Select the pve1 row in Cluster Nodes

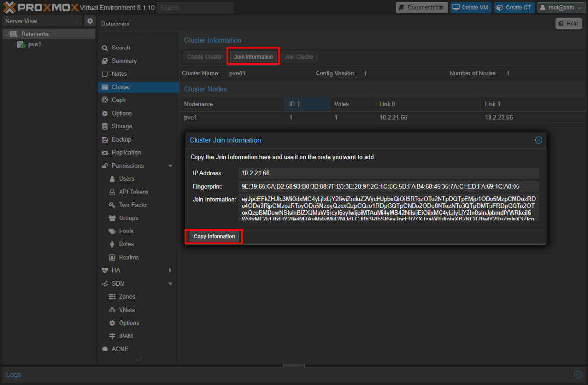(383, 118)
